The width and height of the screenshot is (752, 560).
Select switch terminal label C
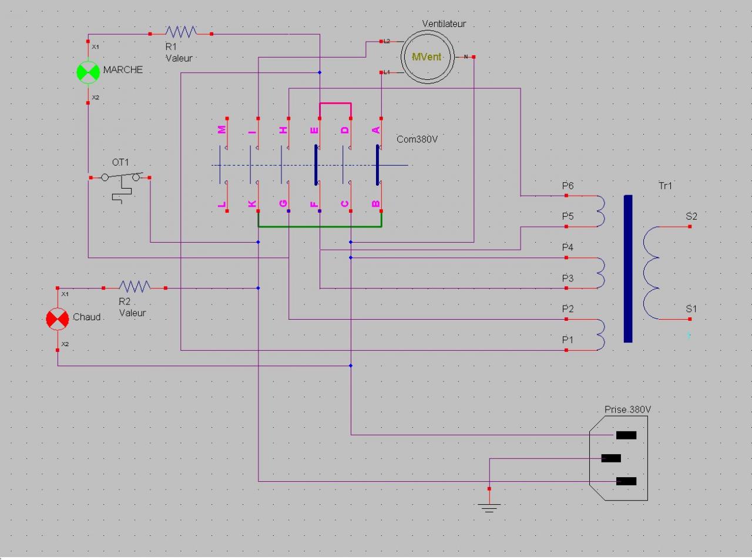point(345,204)
